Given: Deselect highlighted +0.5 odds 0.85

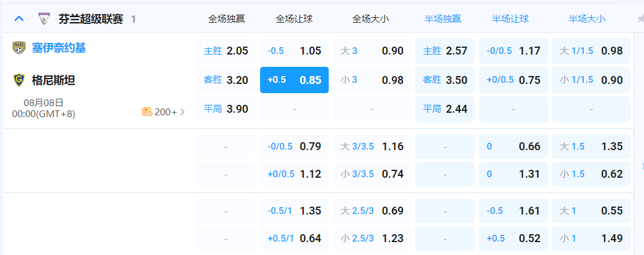Looking at the screenshot, I should (x=294, y=80).
